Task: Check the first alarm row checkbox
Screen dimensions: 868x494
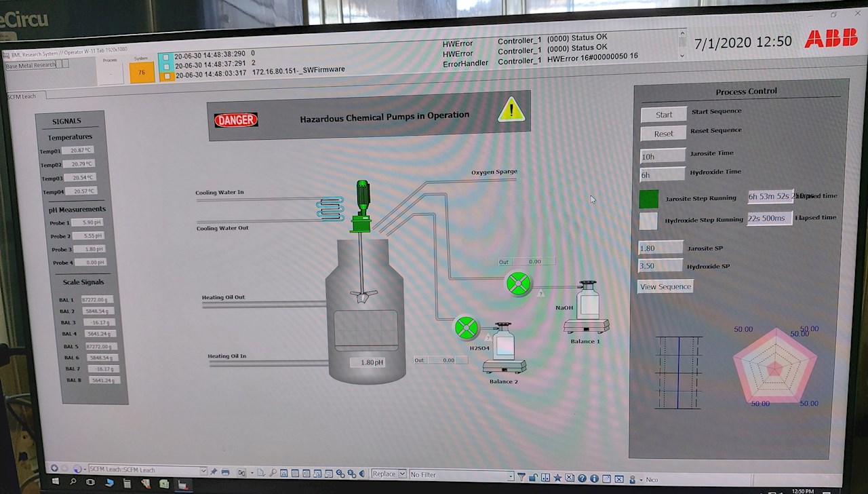Action: pyautogui.click(x=167, y=55)
